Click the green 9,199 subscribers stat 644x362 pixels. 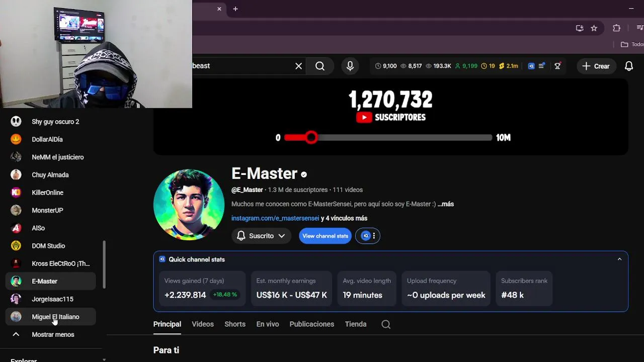(x=466, y=66)
